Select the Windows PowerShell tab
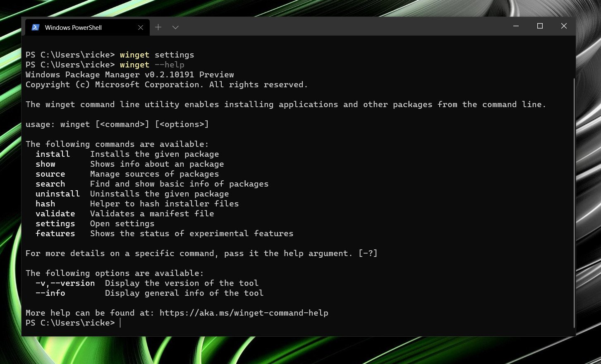The image size is (601, 364). 87,27
